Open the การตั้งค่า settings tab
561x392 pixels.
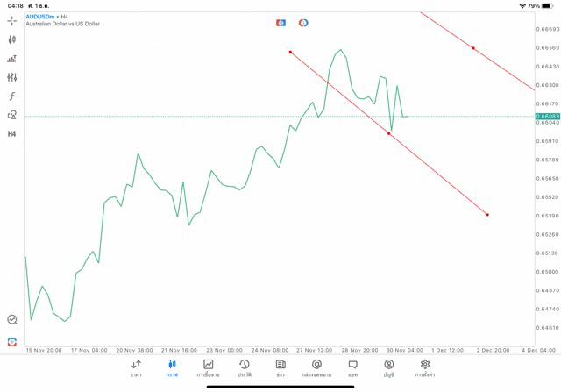click(425, 368)
